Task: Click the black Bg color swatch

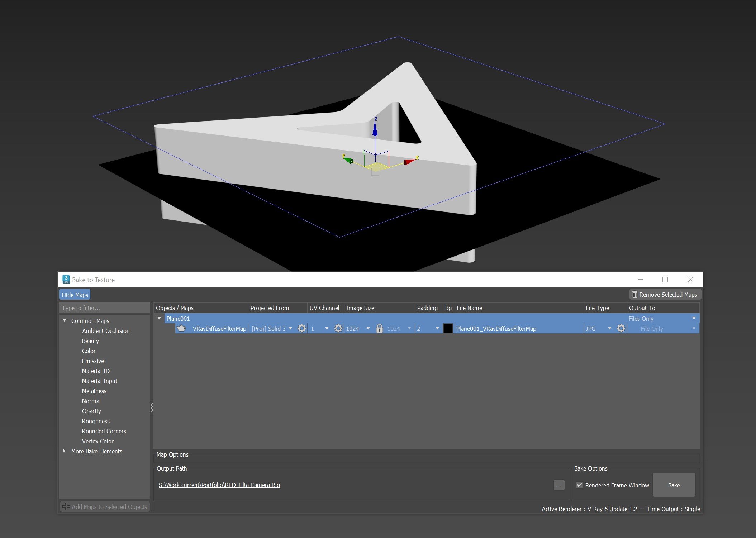Action: click(448, 328)
